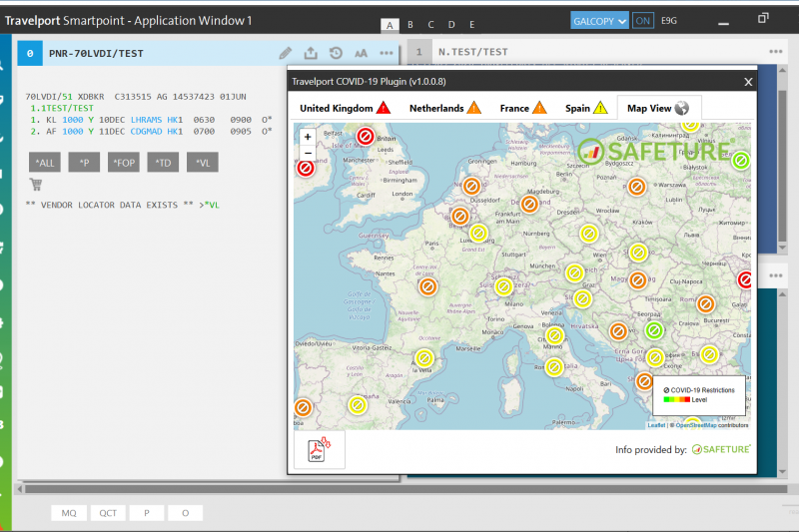
Task: Click the horizontal scrollbar under the PNR window
Action: click(x=406, y=489)
